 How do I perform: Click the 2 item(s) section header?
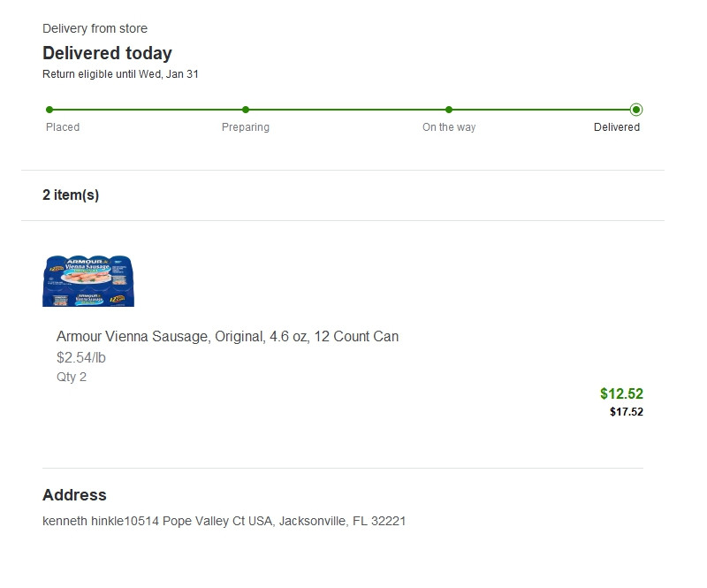tap(71, 195)
